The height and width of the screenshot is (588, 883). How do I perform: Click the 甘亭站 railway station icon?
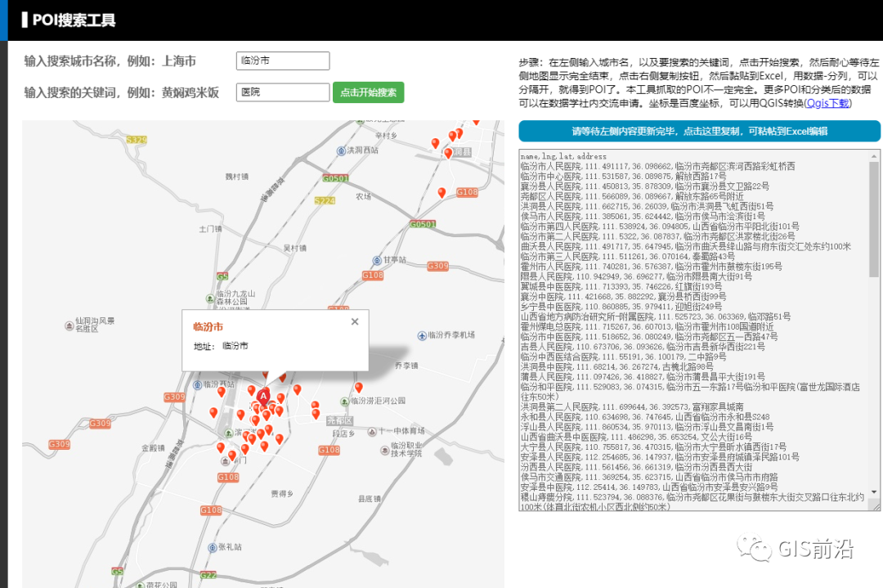pos(377,260)
